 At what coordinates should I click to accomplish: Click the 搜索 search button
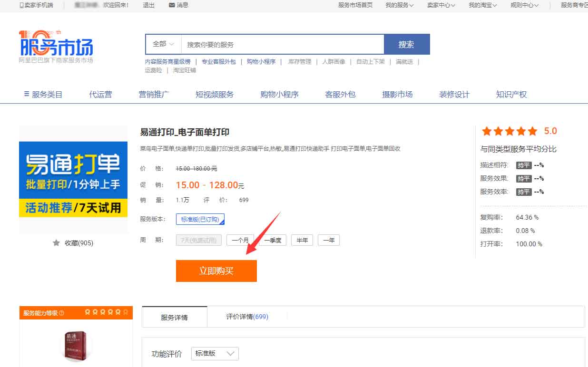pos(407,44)
